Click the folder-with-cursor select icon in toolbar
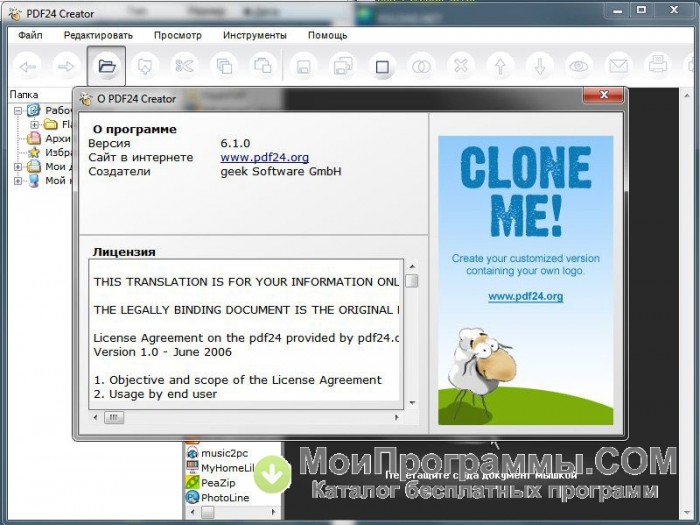Screen dimensions: 700x525 [x=145, y=67]
